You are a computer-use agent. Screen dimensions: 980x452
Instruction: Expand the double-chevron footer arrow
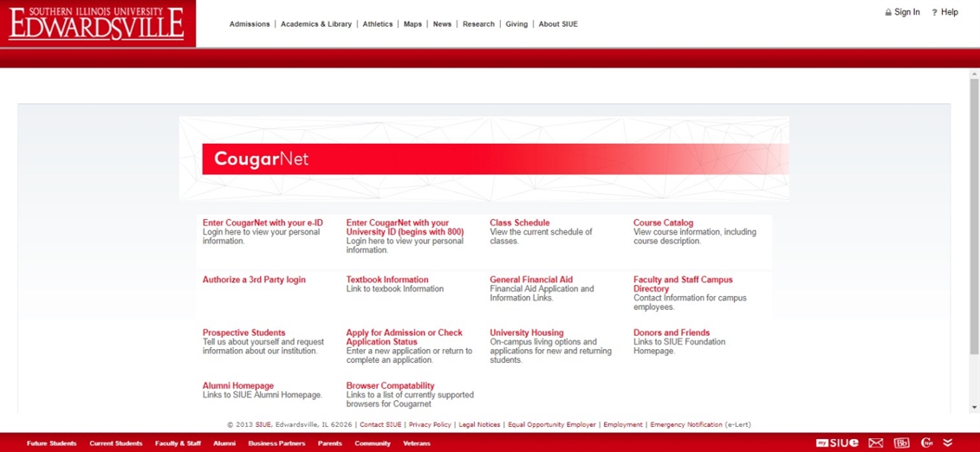coord(948,442)
